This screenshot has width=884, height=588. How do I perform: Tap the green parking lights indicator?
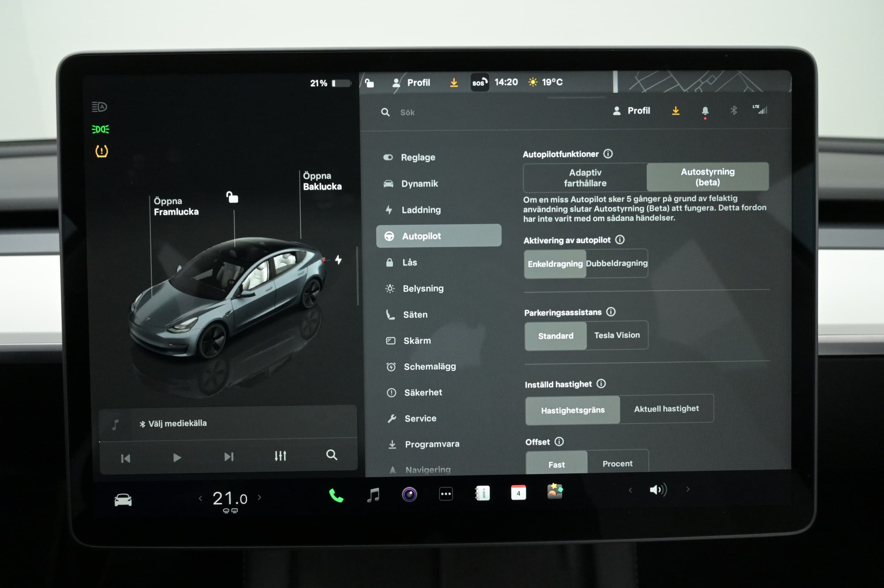coord(100,129)
